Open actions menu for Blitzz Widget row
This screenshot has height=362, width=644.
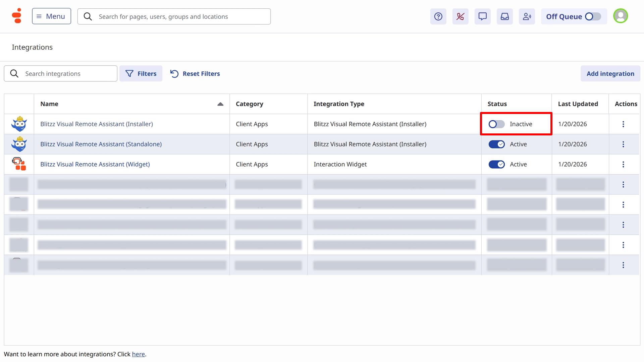pos(623,164)
